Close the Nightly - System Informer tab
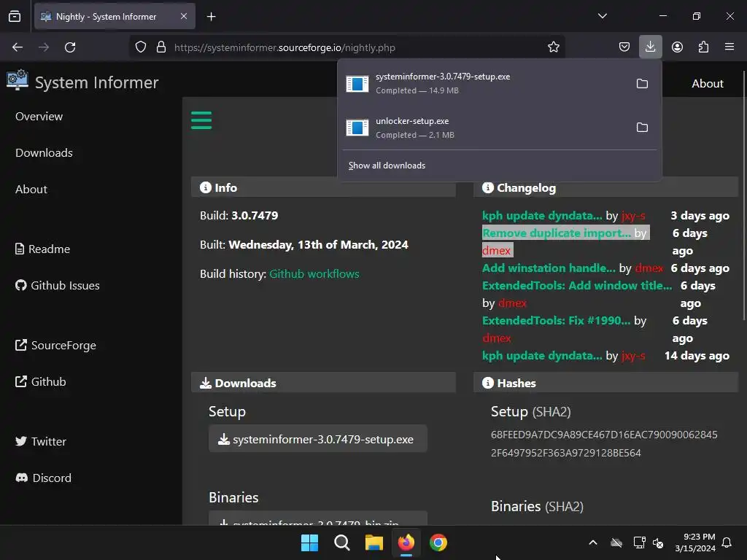This screenshot has width=747, height=560. (184, 16)
